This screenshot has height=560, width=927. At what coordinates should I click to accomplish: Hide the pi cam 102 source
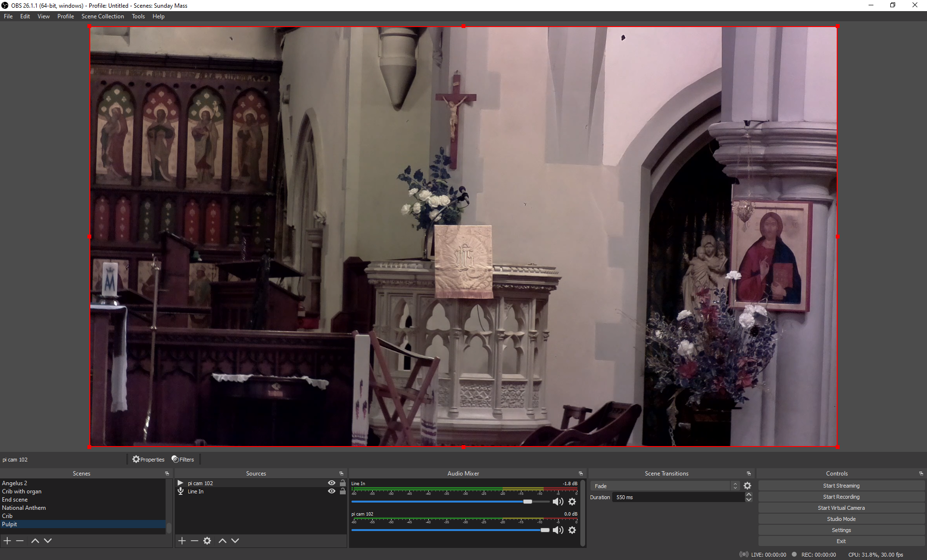(x=332, y=483)
